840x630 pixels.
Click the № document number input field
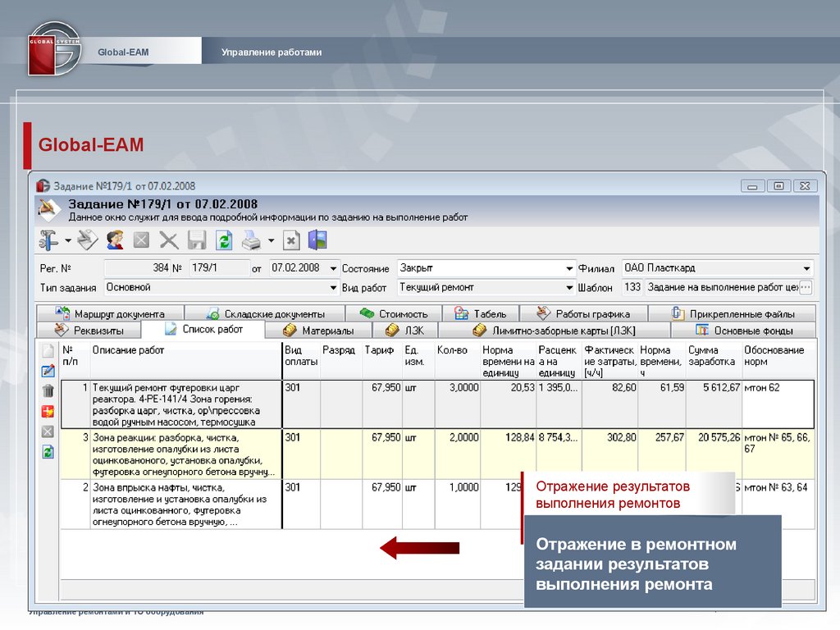click(219, 268)
